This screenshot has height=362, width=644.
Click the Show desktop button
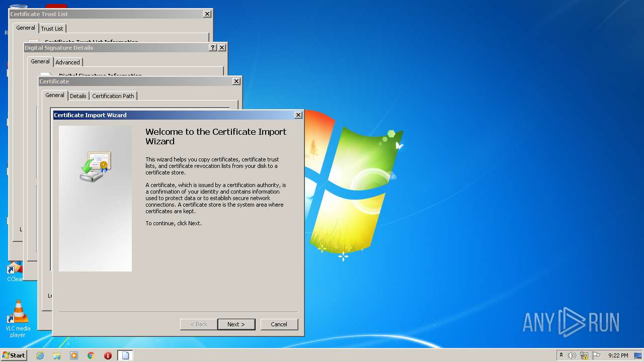[638, 355]
